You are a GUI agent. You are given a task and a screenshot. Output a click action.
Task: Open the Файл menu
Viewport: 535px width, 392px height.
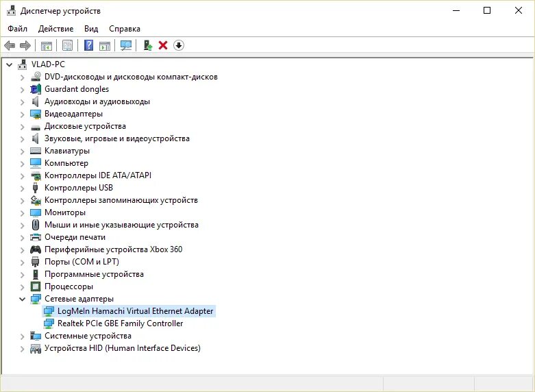coord(17,29)
